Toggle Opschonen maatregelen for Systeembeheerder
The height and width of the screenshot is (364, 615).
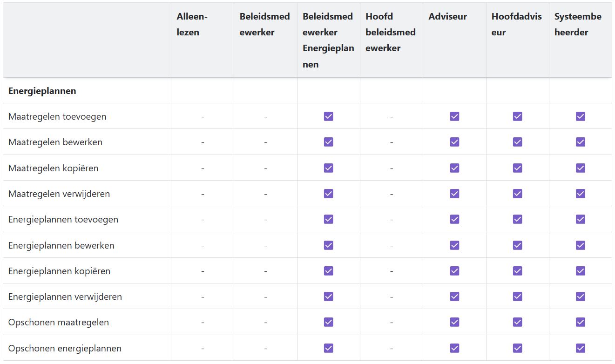point(581,322)
